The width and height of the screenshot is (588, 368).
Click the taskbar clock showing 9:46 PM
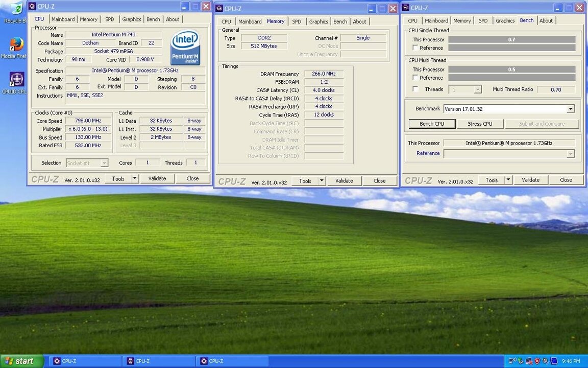(x=571, y=361)
